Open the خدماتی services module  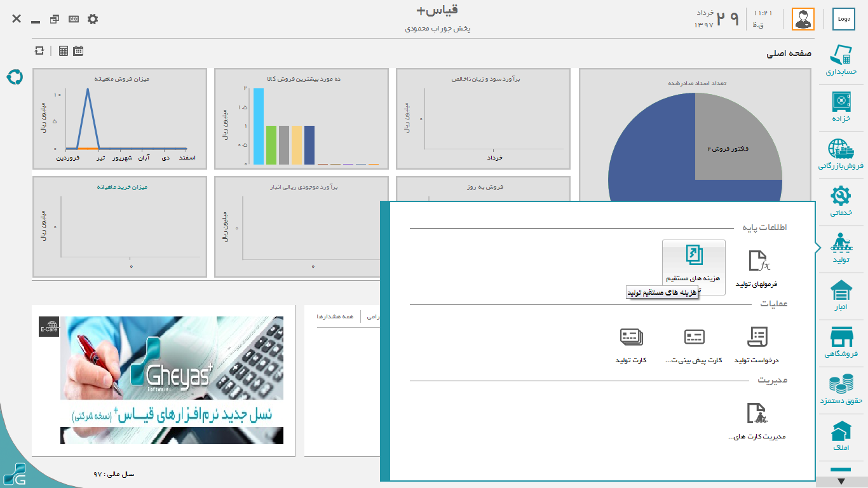coord(842,201)
